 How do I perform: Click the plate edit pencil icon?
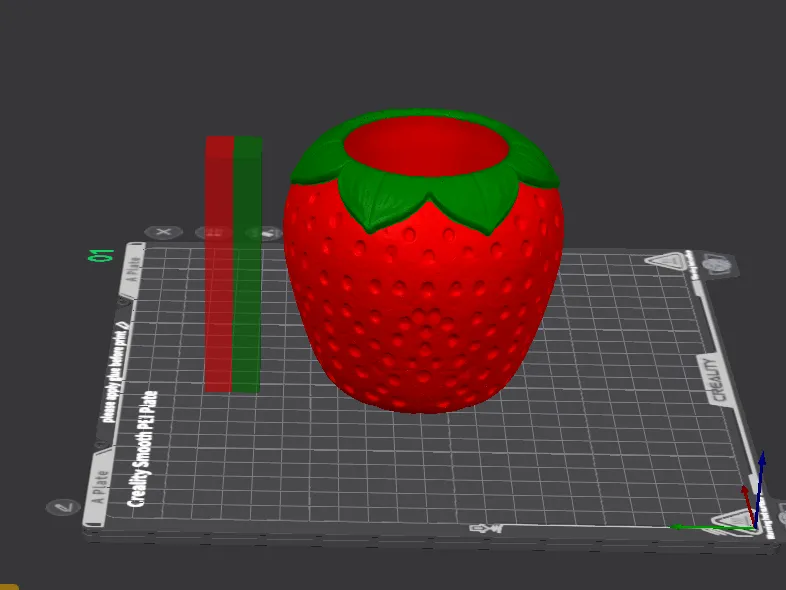[x=63, y=508]
